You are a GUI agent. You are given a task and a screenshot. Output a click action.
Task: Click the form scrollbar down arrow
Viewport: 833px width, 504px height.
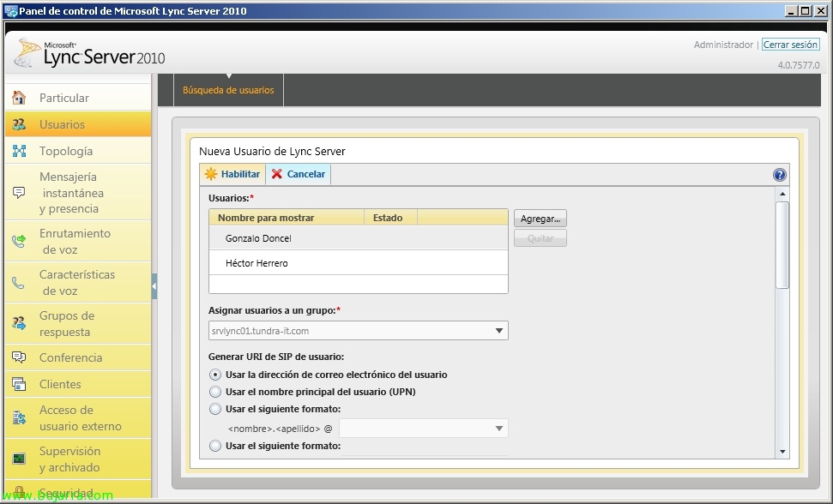[x=782, y=452]
